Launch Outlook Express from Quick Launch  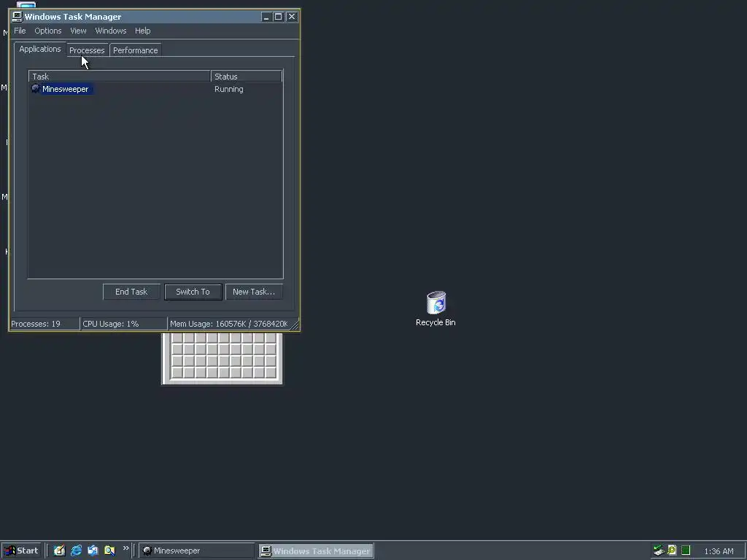(93, 551)
